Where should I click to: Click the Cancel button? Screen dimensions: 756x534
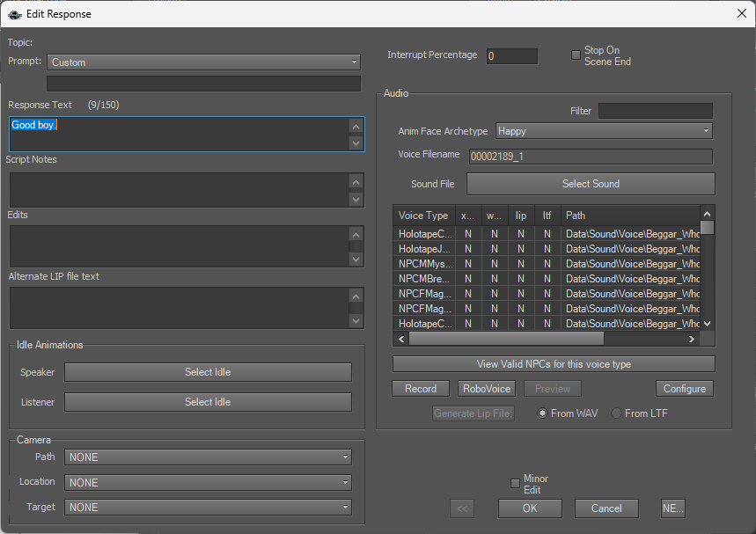pos(606,508)
